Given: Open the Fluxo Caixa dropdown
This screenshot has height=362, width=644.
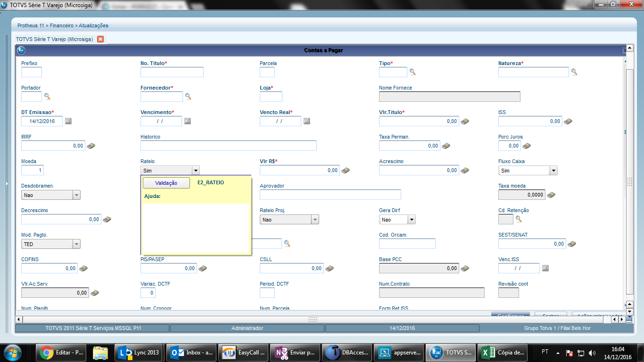Looking at the screenshot, I should click(x=553, y=171).
